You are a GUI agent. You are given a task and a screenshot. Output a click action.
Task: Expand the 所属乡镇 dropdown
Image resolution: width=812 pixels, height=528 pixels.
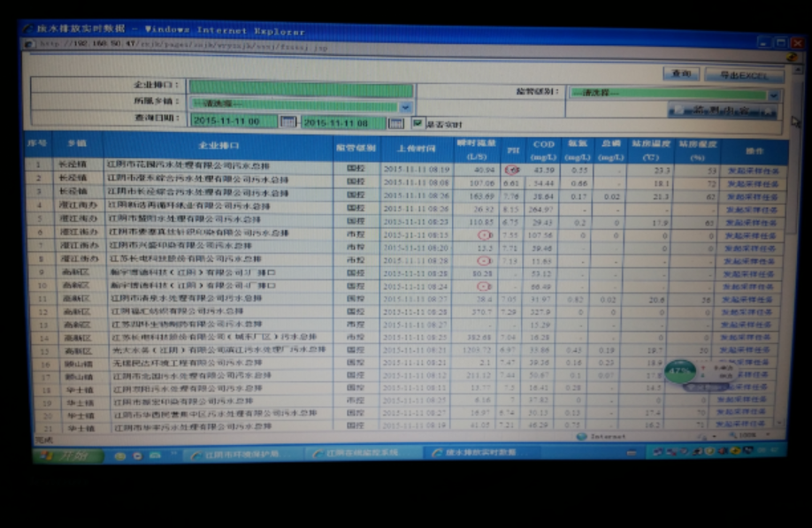click(x=405, y=107)
